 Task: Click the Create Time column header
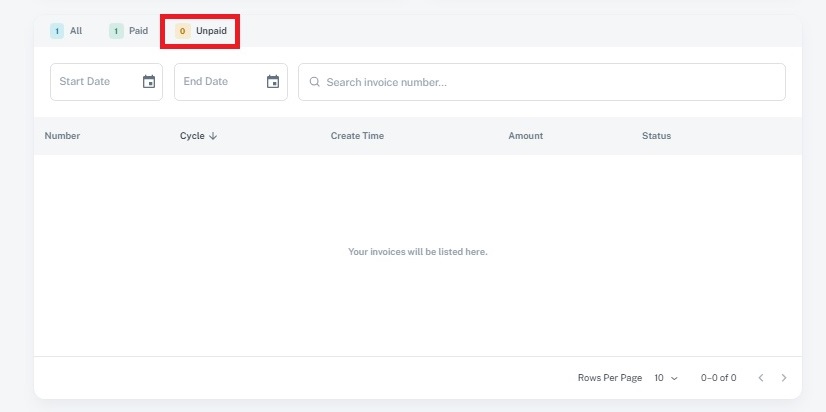[x=357, y=136]
